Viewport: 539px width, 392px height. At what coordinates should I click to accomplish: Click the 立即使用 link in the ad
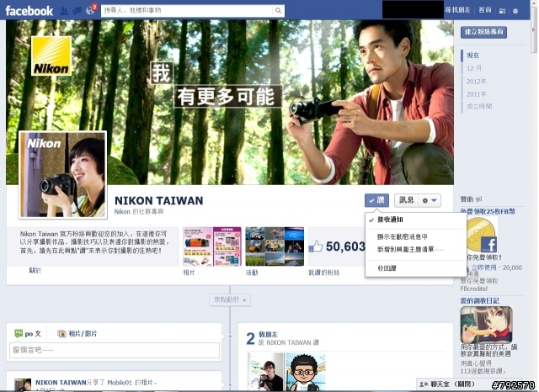click(483, 267)
